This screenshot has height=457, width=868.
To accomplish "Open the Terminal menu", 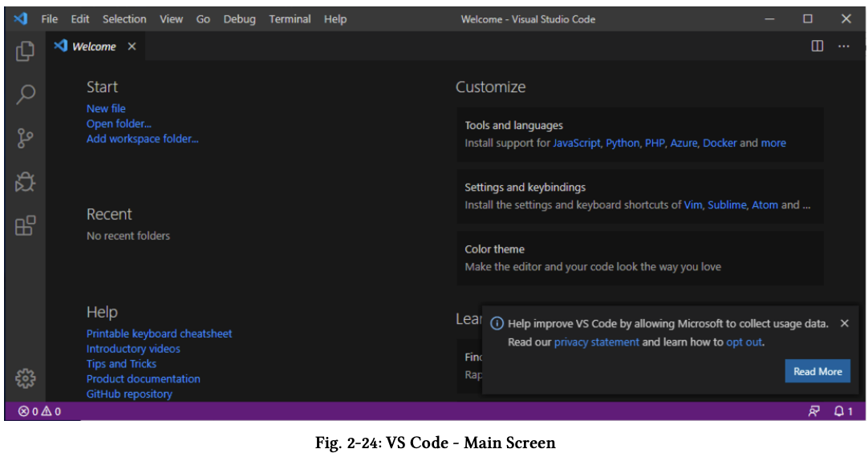I will click(x=290, y=18).
